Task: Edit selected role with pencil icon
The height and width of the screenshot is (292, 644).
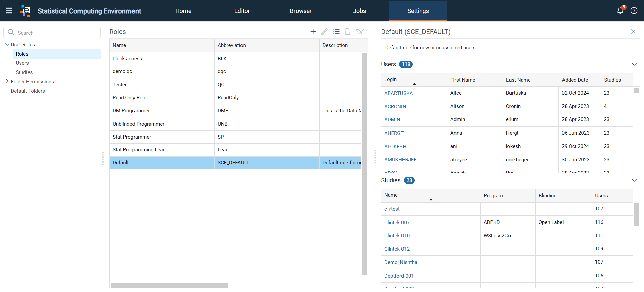Action: click(x=324, y=31)
